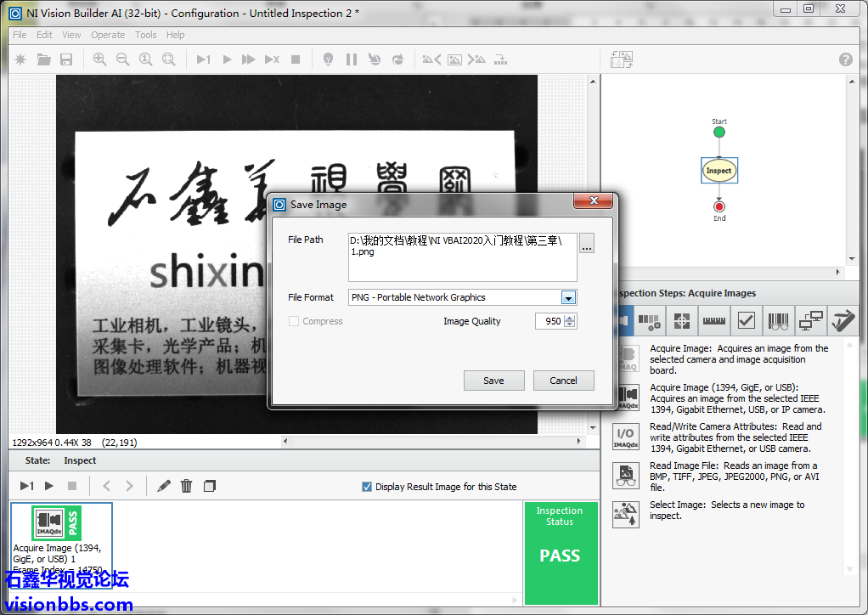
Task: Click the Read Image File step icon
Action: click(x=627, y=476)
